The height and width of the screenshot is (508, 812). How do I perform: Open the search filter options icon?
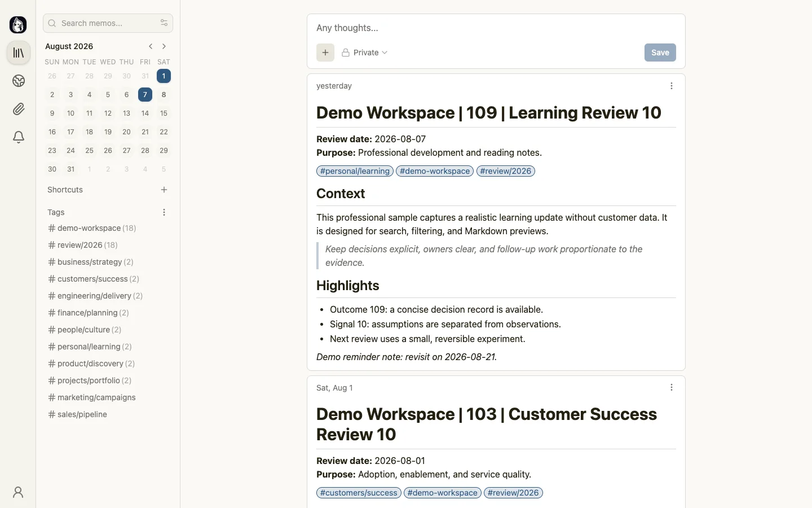point(164,23)
